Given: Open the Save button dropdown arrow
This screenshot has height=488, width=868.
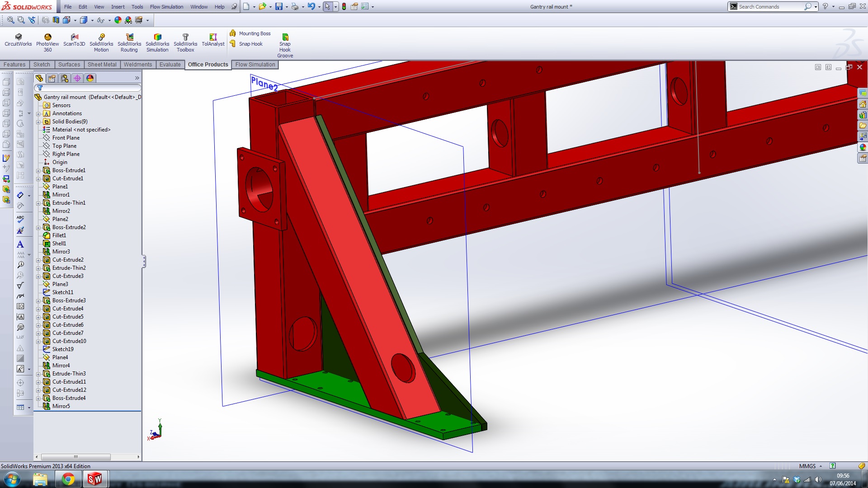Looking at the screenshot, I should tap(287, 7).
